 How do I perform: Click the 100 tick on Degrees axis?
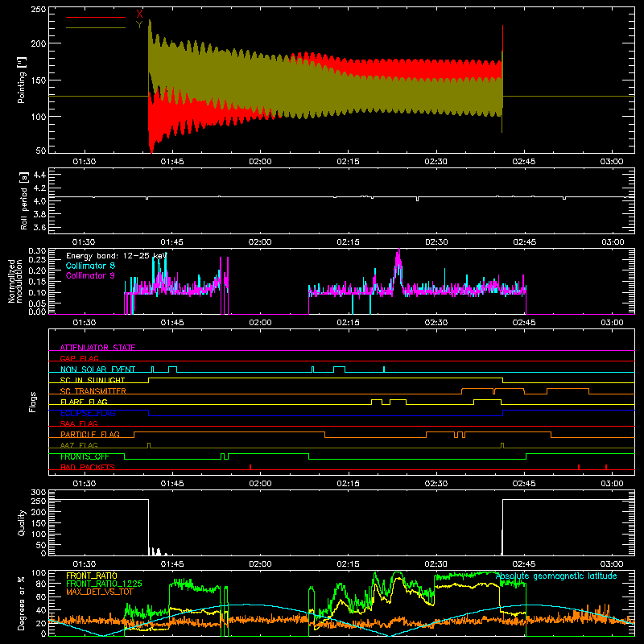pyautogui.click(x=39, y=573)
